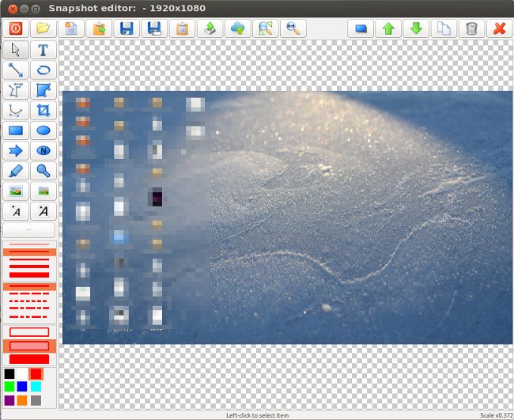The height and width of the screenshot is (420, 514).
Task: Select the blurred image tool
Action: click(x=43, y=191)
